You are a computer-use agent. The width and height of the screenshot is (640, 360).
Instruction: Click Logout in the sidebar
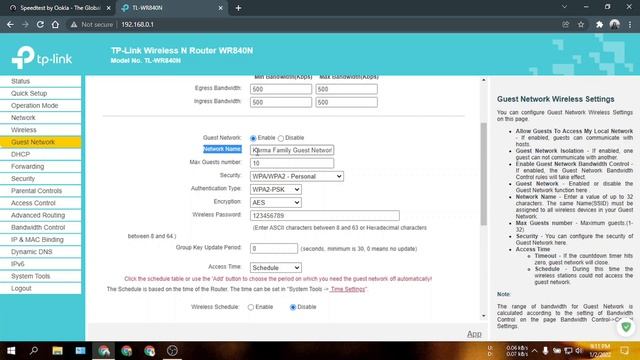tap(40, 288)
